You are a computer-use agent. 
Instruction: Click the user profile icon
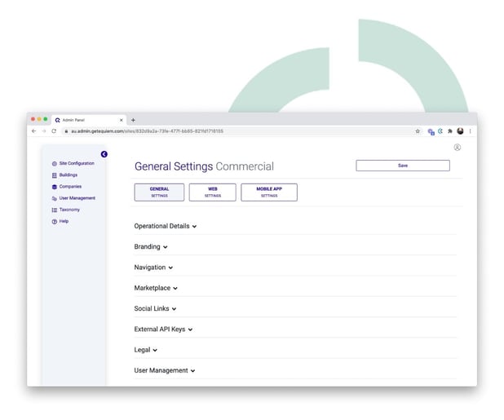point(457,148)
